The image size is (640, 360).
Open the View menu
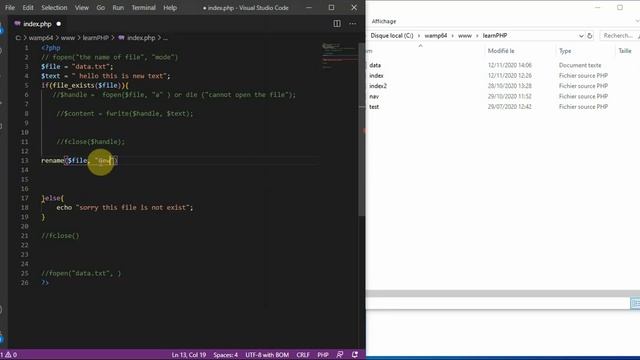[82, 7]
